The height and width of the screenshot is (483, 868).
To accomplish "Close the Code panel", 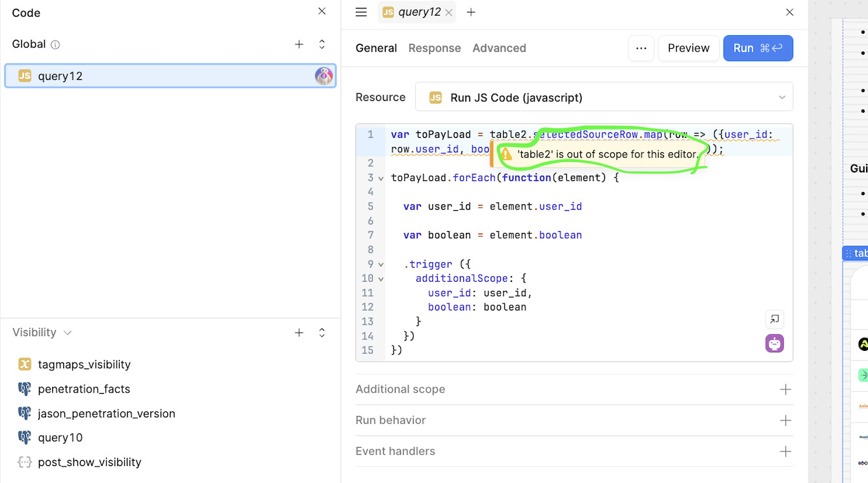I will pos(321,11).
